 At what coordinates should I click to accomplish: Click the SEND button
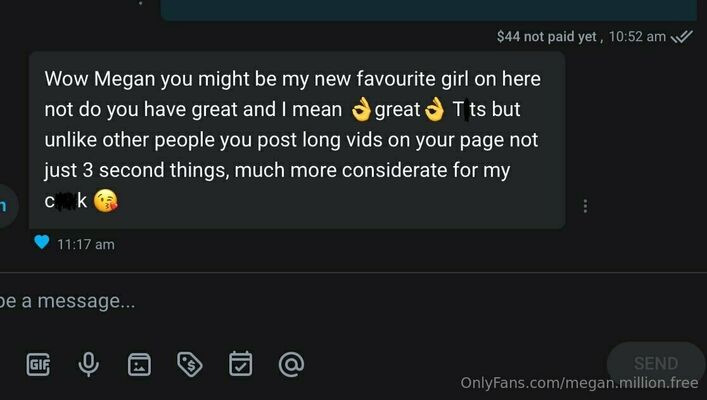pyautogui.click(x=656, y=363)
